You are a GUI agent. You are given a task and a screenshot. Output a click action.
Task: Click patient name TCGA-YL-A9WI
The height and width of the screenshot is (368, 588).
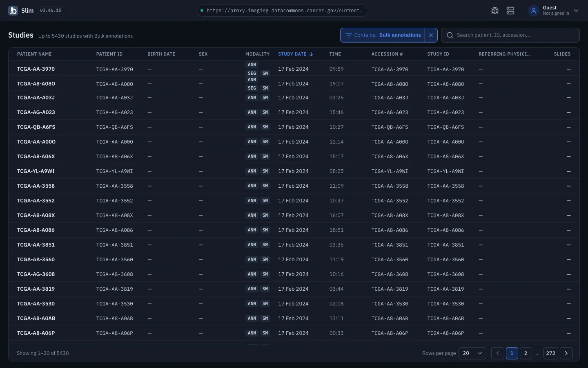click(36, 171)
